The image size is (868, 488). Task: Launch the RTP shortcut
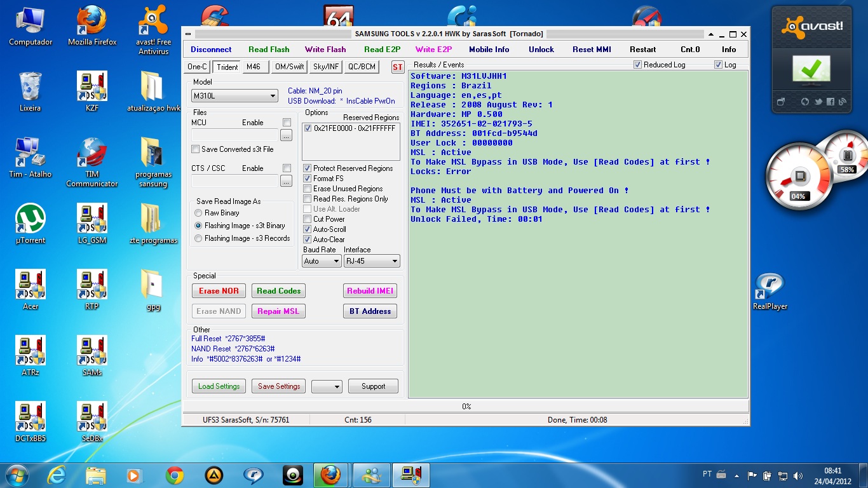92,290
